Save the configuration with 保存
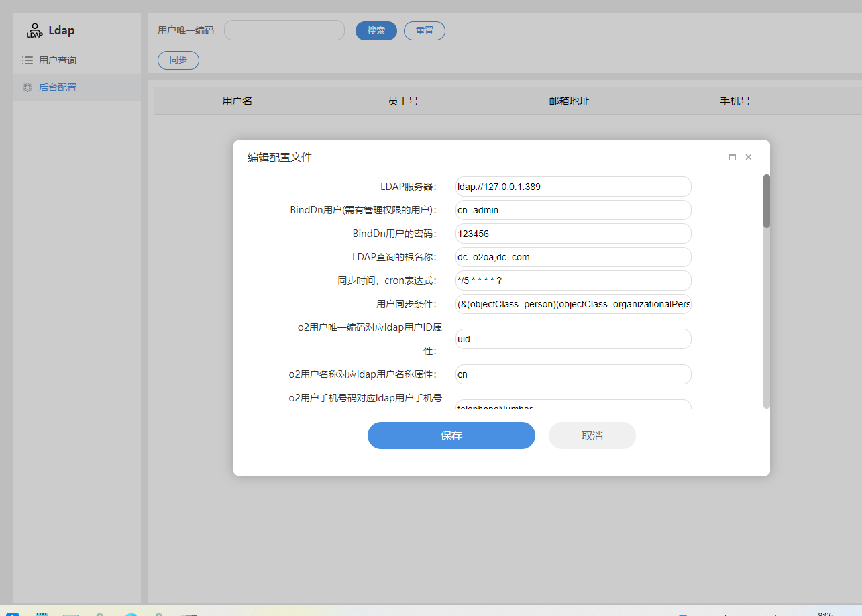Viewport: 862px width, 616px height. tap(451, 435)
